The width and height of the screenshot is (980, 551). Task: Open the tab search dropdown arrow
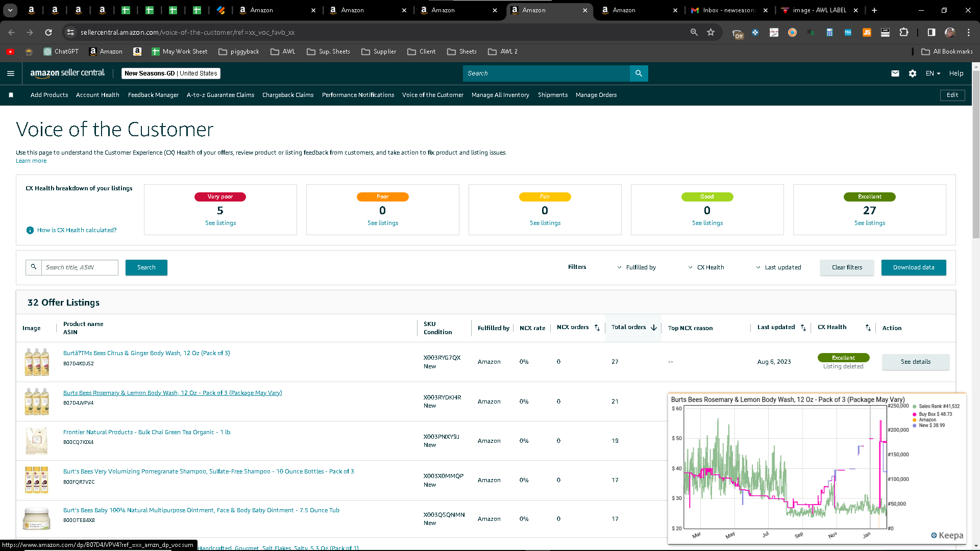click(x=10, y=10)
